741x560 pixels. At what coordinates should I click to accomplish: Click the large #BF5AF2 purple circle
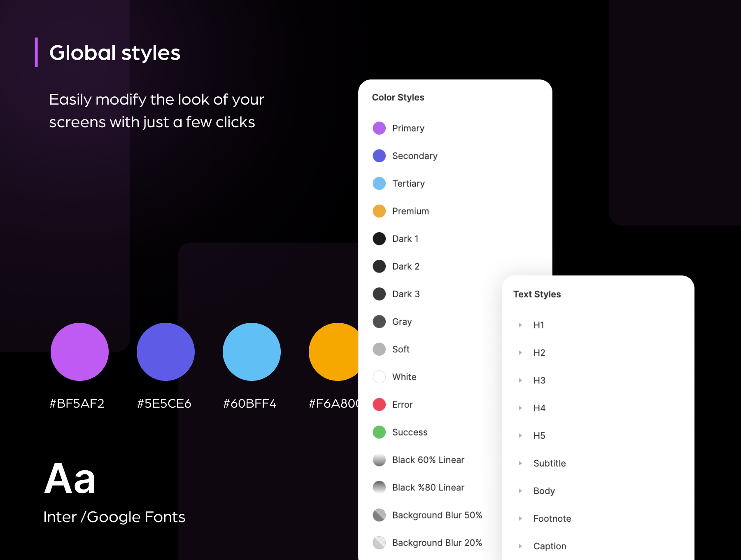[79, 352]
